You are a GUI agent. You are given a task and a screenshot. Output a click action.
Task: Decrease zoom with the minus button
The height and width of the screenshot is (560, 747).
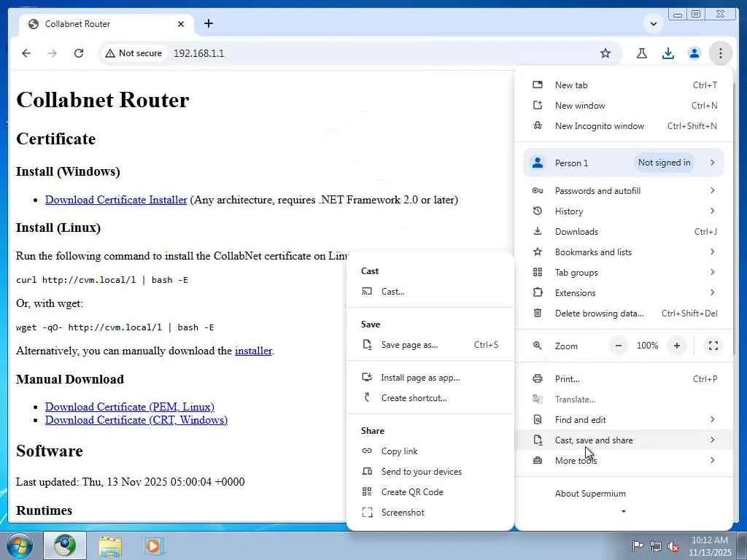619,346
